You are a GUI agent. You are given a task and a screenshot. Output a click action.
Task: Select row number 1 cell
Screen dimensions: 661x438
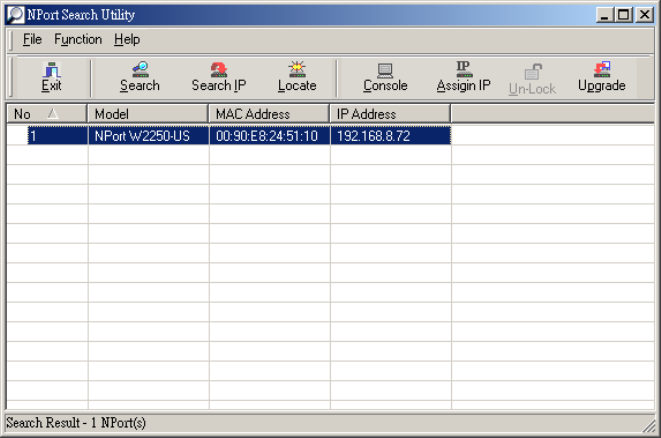(x=57, y=136)
